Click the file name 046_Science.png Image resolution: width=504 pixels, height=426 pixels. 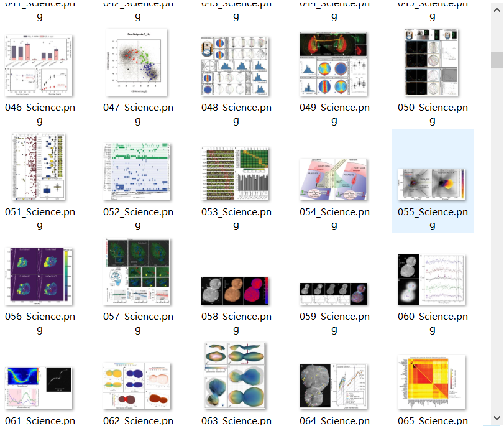coord(40,114)
